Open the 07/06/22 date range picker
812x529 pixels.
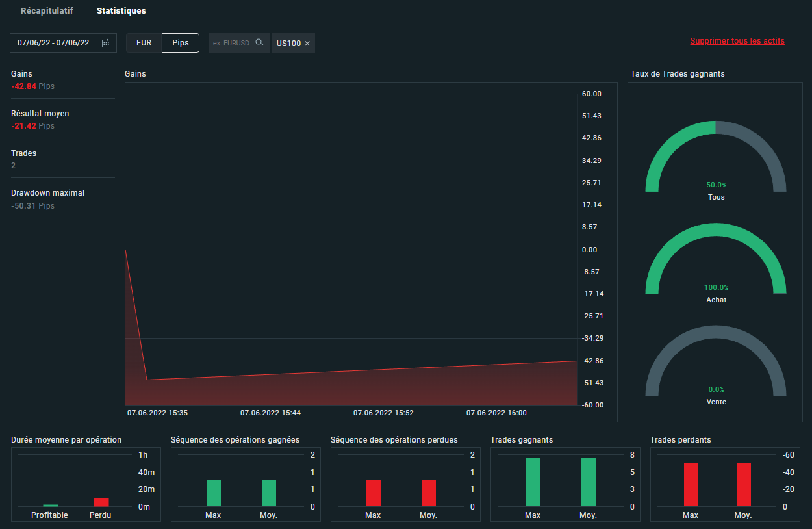(54, 43)
